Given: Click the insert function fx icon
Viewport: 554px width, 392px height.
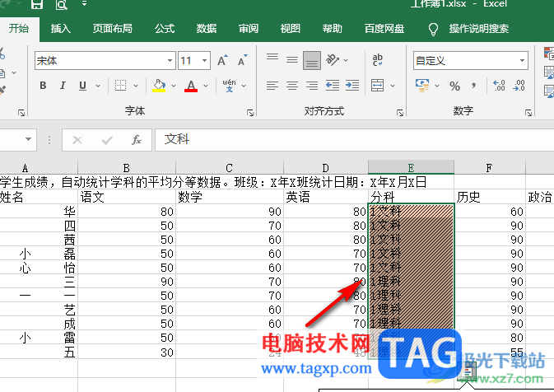Looking at the screenshot, I should pos(136,140).
